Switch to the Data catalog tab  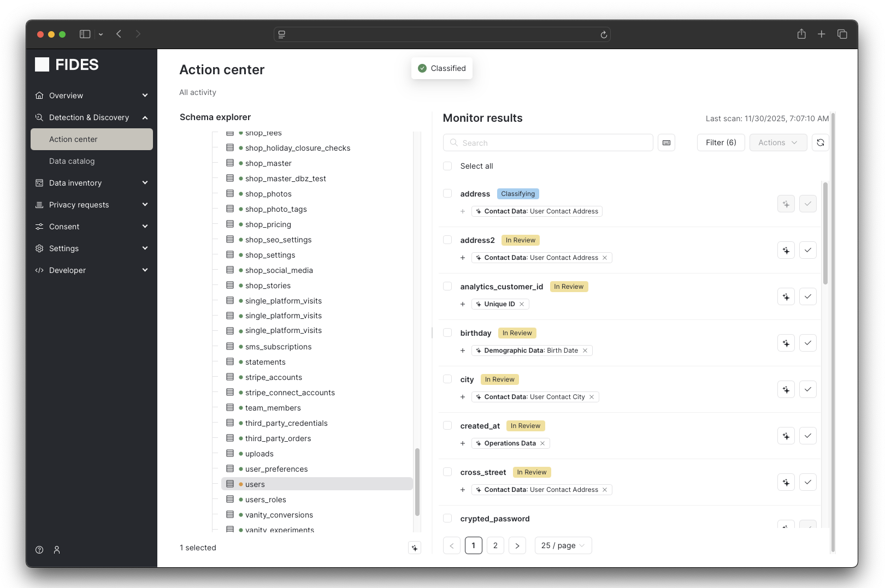coord(72,161)
